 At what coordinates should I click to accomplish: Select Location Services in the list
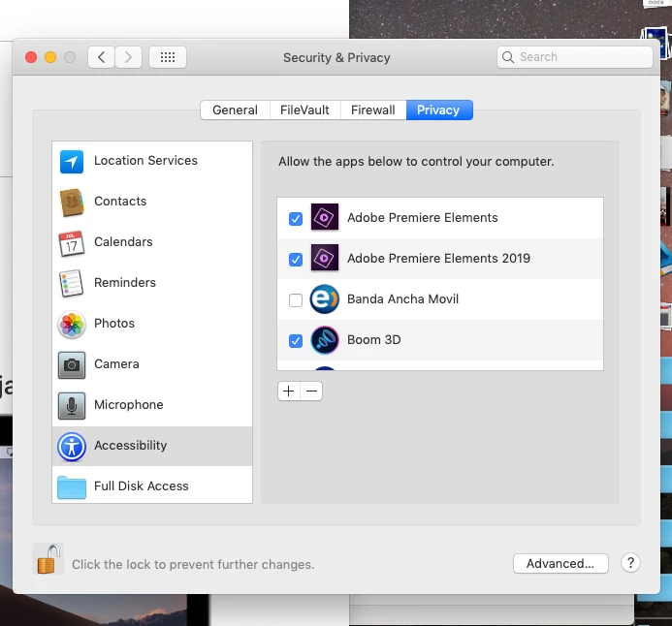(145, 161)
